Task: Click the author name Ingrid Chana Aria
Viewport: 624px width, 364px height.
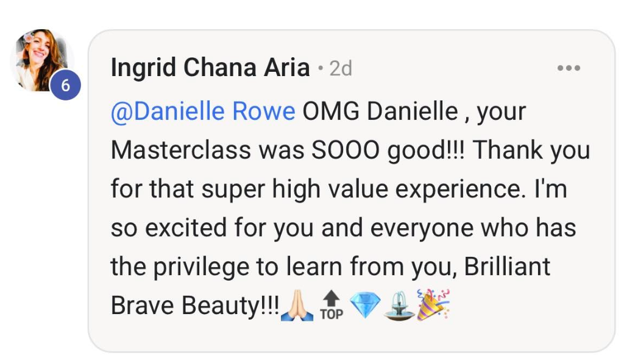Action: point(210,68)
